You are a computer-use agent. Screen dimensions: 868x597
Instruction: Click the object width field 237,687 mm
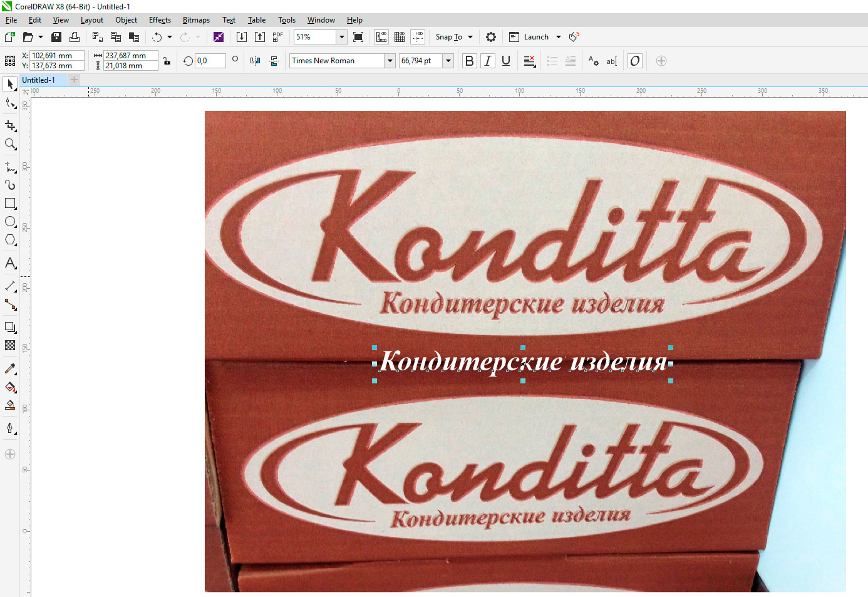(x=131, y=56)
